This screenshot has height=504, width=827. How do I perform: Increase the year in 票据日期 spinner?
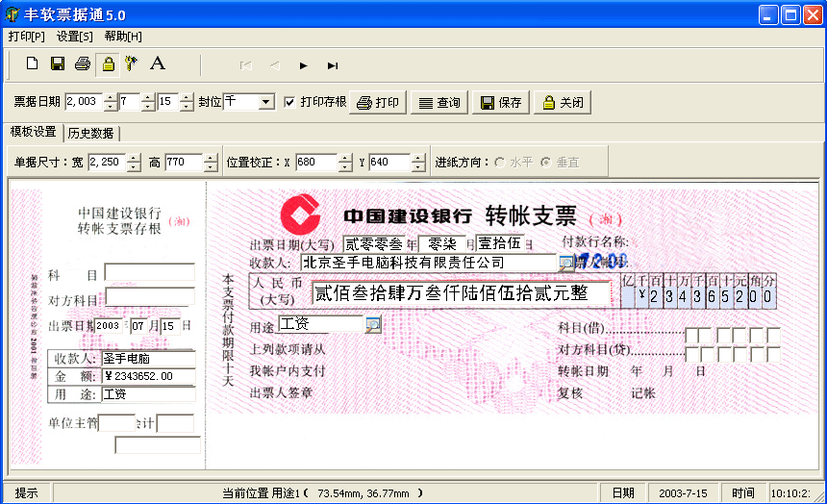111,98
